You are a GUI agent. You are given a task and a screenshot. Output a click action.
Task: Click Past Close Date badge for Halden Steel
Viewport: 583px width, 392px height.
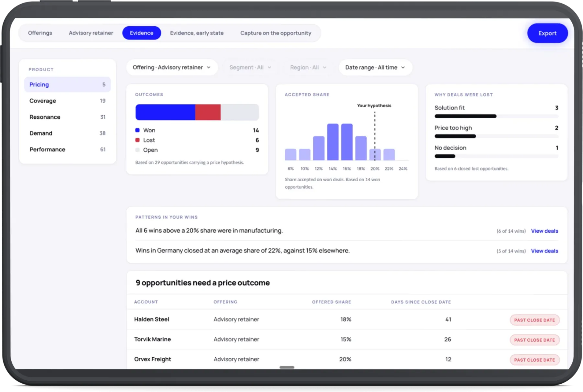[x=534, y=320]
